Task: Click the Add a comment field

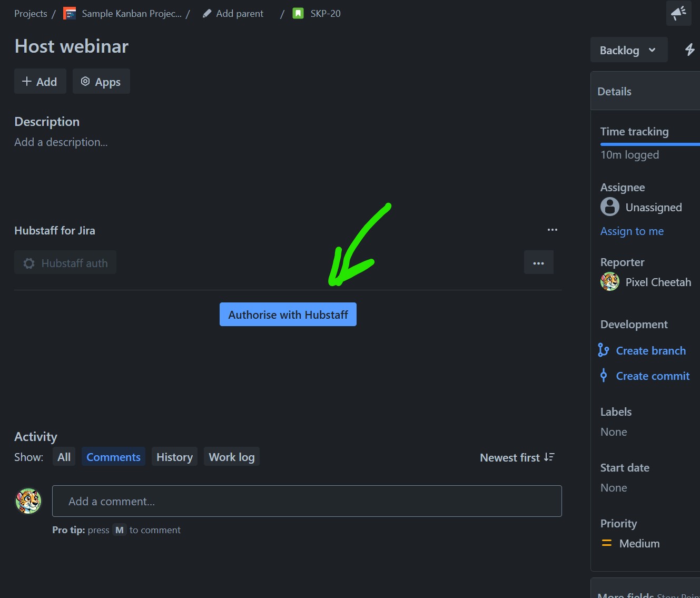Action: coord(307,501)
